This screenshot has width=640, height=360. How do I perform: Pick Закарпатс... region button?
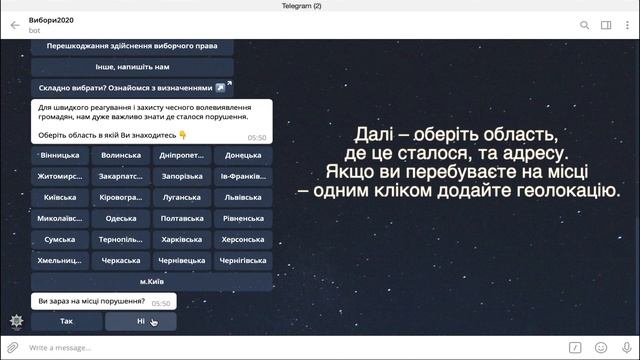[121, 177]
